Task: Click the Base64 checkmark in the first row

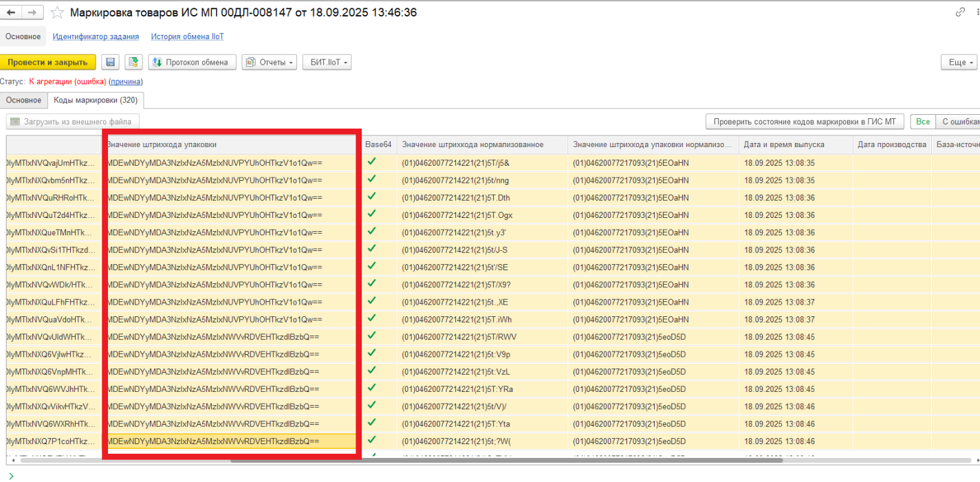Action: click(x=371, y=162)
